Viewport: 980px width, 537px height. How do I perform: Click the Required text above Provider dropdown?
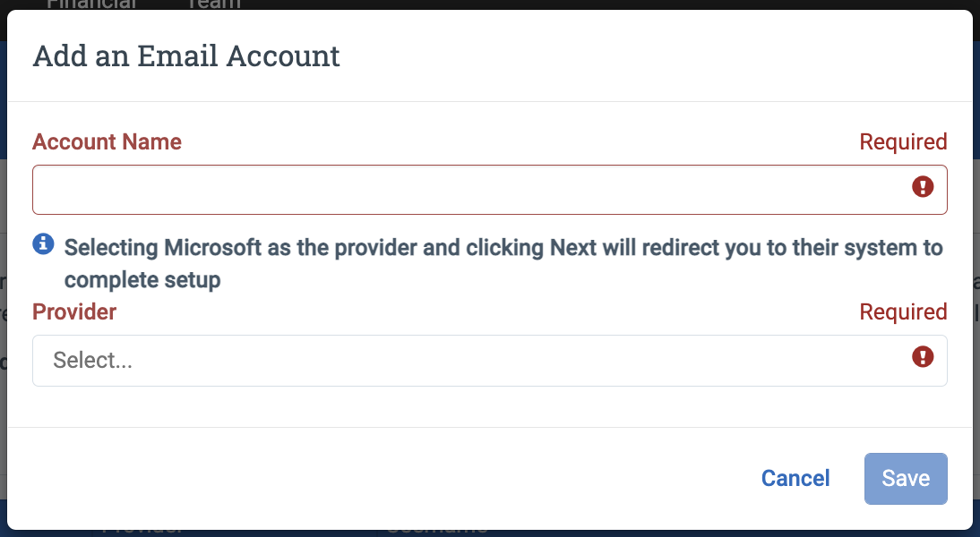coord(903,311)
